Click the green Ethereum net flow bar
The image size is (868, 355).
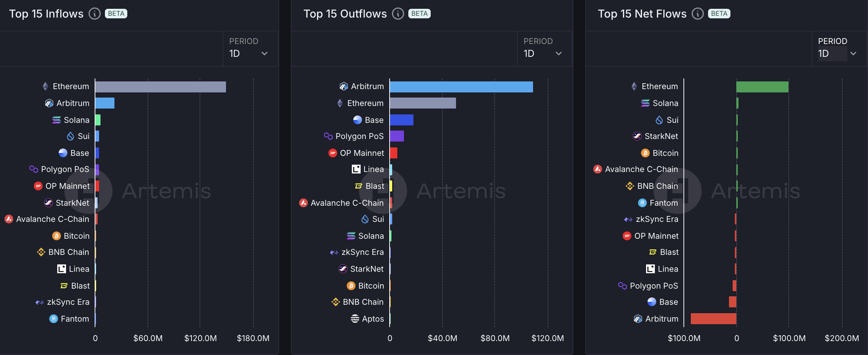(x=762, y=87)
